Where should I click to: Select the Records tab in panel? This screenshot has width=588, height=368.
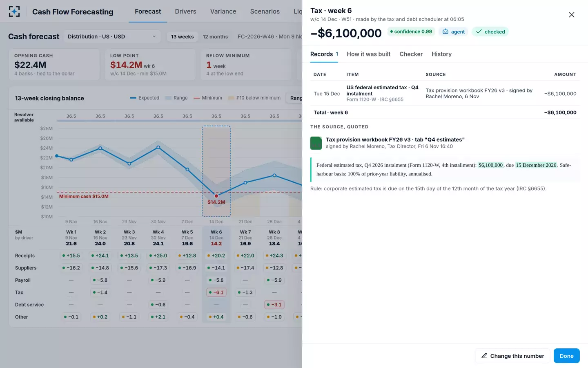tap(324, 54)
